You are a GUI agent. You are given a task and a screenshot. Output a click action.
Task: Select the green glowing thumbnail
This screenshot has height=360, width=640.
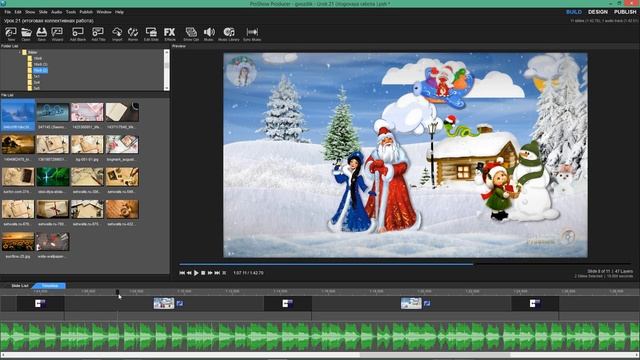tap(53, 177)
